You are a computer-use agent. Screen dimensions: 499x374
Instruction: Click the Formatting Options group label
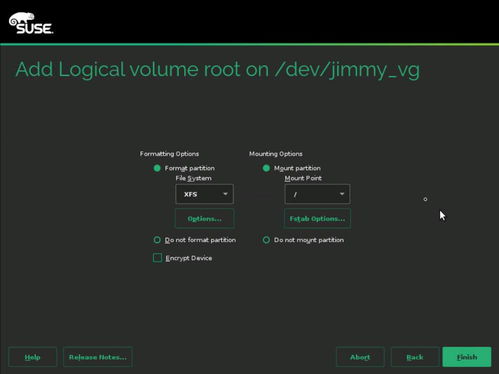tap(169, 154)
